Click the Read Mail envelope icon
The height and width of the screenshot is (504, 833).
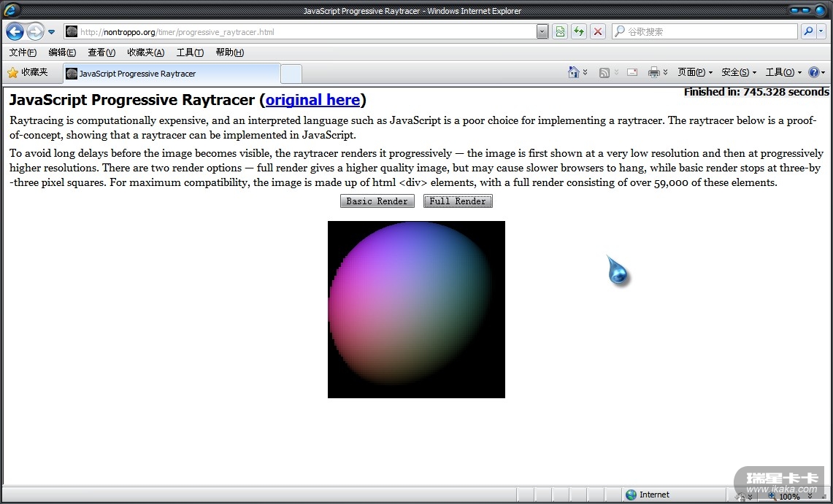pyautogui.click(x=632, y=72)
